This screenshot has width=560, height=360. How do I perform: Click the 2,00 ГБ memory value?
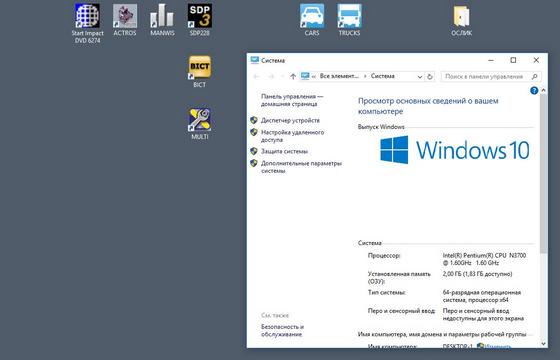[x=478, y=274]
